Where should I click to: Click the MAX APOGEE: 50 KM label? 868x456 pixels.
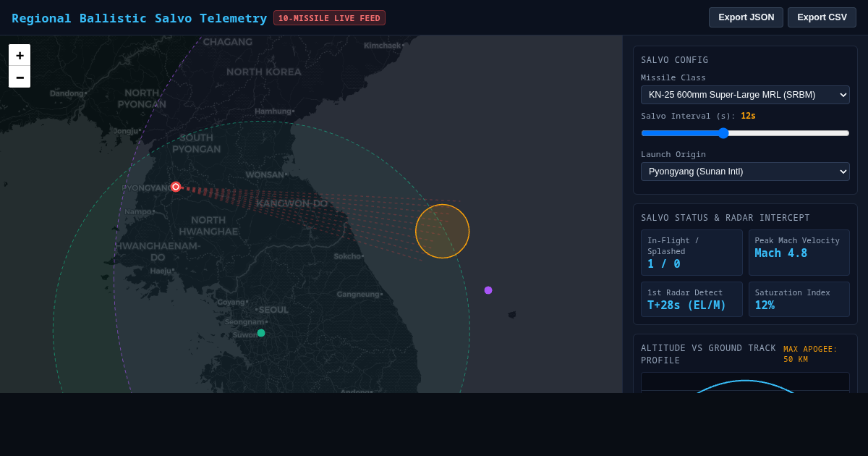coord(810,354)
